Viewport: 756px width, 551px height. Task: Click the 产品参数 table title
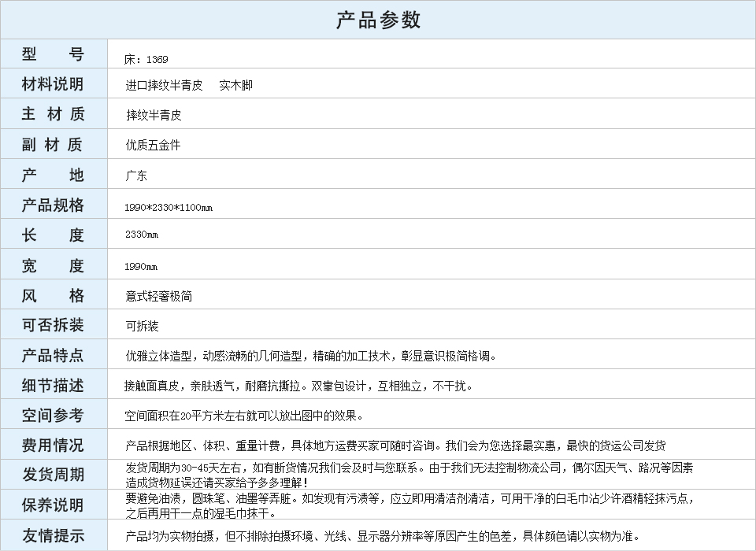point(378,20)
